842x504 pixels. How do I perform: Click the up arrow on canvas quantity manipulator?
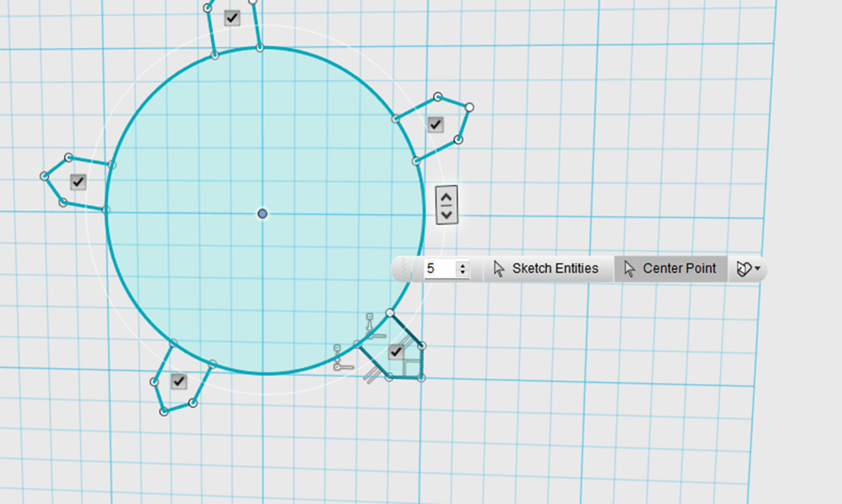(447, 197)
